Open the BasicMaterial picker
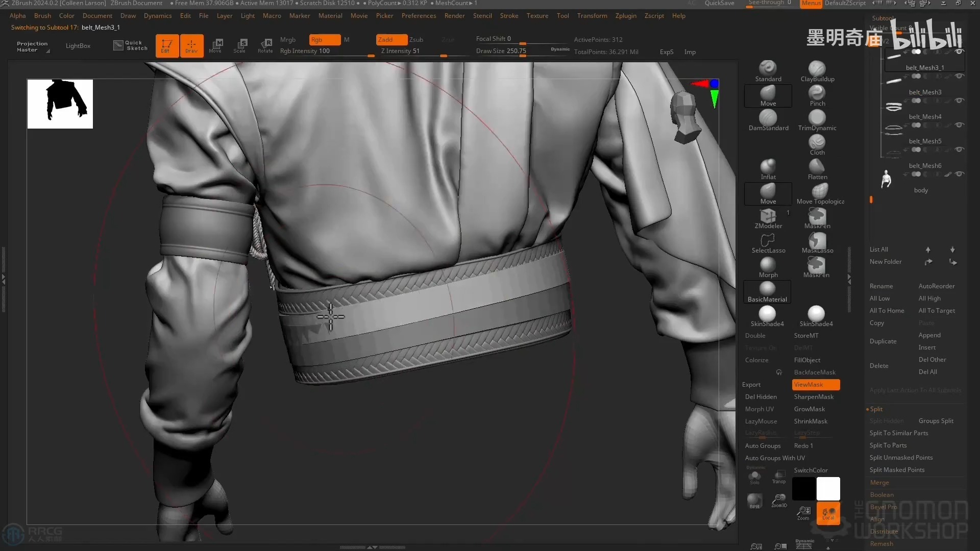 [767, 291]
